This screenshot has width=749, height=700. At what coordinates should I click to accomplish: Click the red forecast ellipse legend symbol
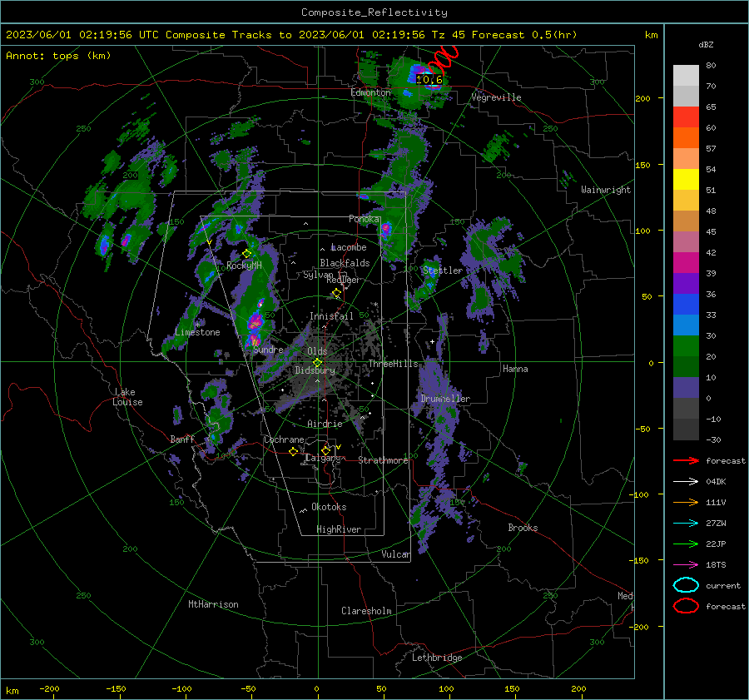[686, 606]
